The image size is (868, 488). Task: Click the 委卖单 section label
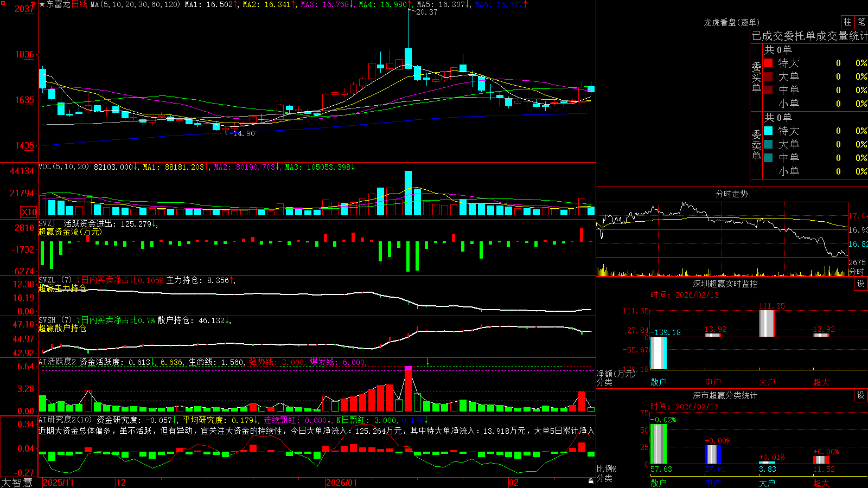pyautogui.click(x=756, y=145)
